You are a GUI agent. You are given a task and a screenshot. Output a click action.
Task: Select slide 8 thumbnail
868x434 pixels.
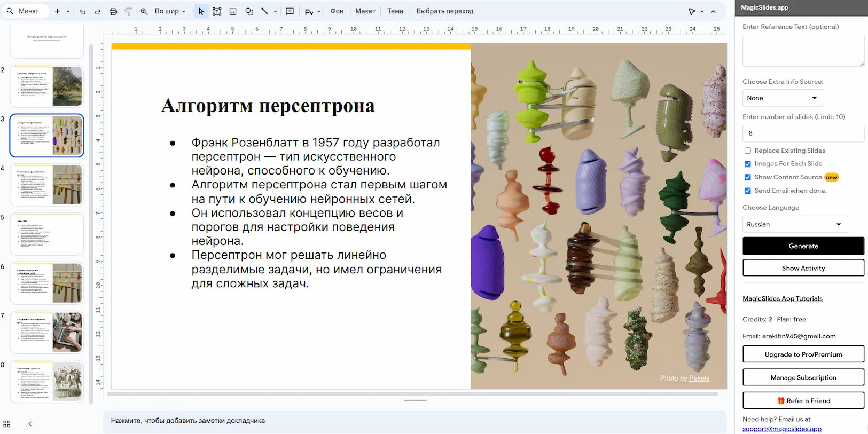click(x=47, y=381)
